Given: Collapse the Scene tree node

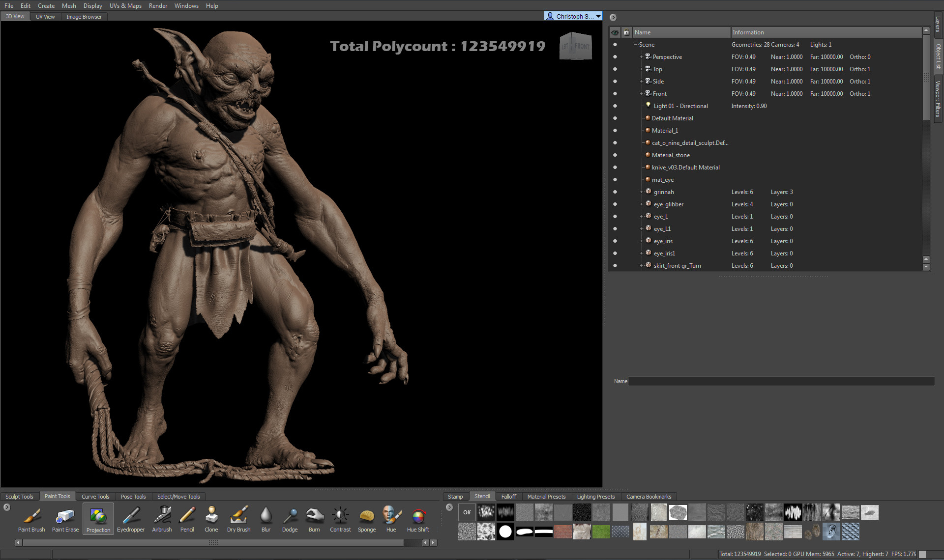Looking at the screenshot, I should tap(636, 45).
